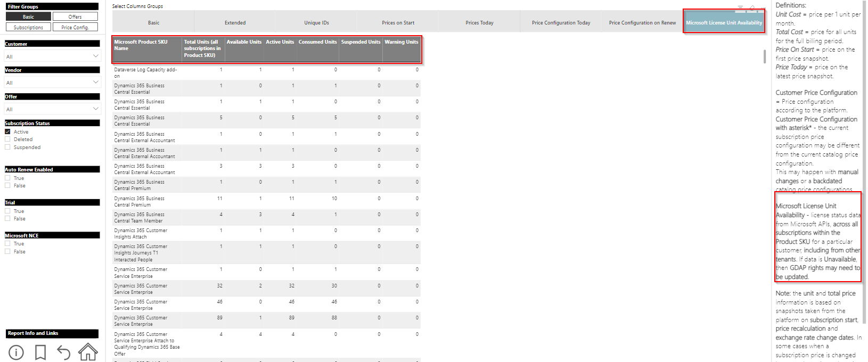This screenshot has height=362, width=868.
Task: Click the Select Columns Groups label
Action: point(137,6)
